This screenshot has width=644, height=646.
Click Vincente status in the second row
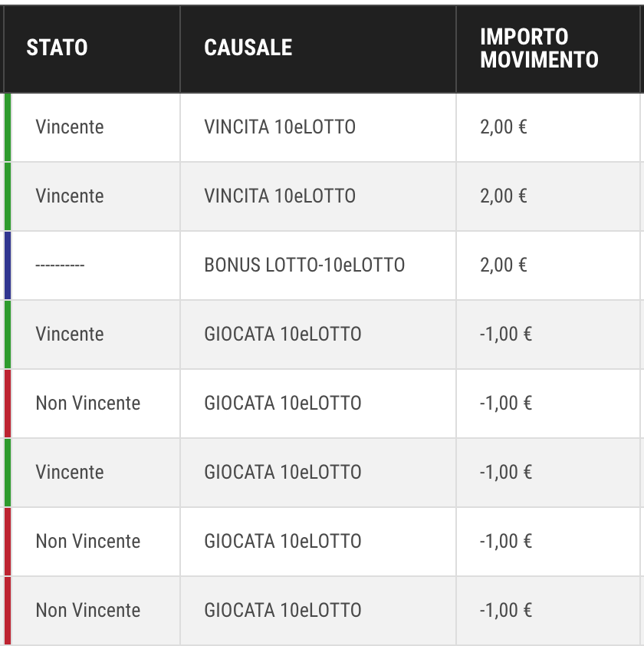tap(70, 196)
